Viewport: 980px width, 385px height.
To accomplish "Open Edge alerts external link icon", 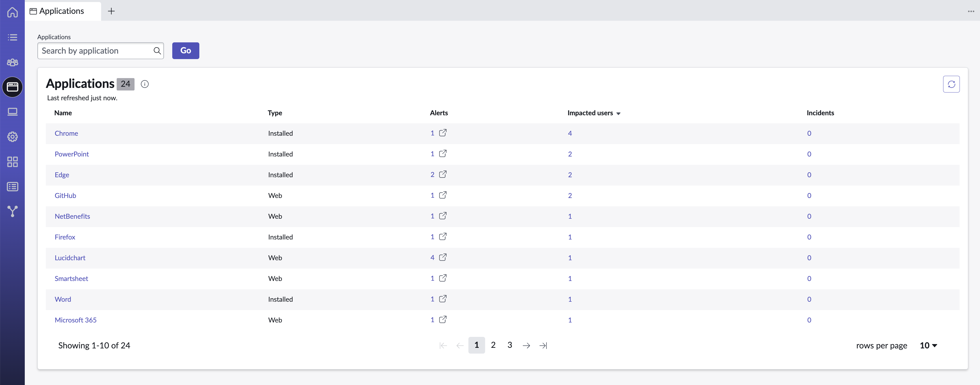I will pyautogui.click(x=443, y=174).
